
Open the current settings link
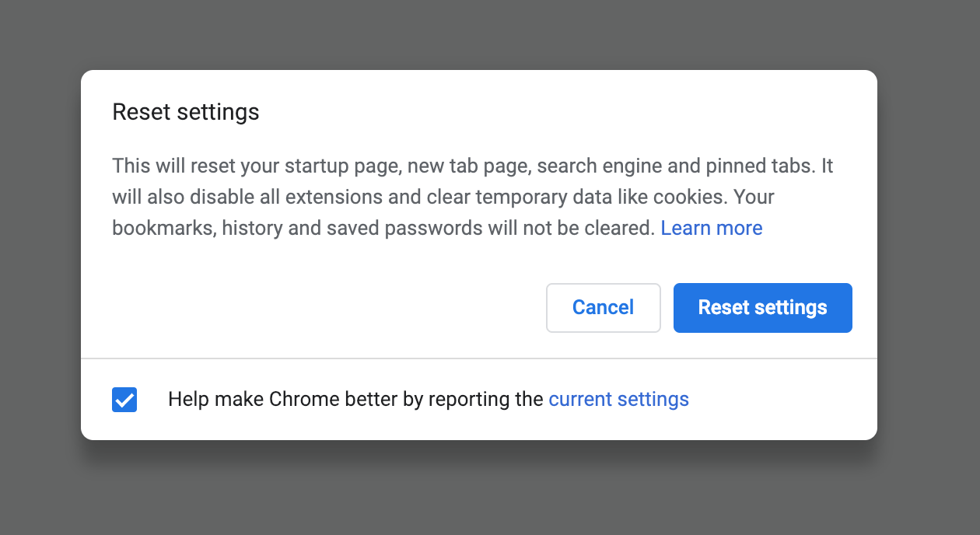(x=618, y=400)
